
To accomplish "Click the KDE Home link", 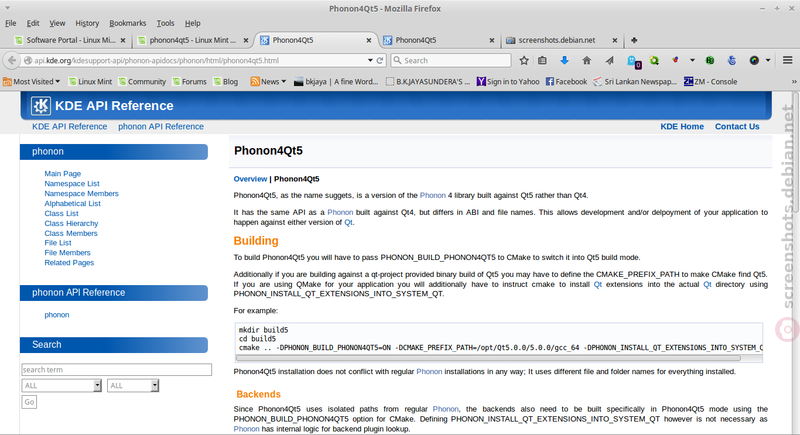I will [x=682, y=126].
